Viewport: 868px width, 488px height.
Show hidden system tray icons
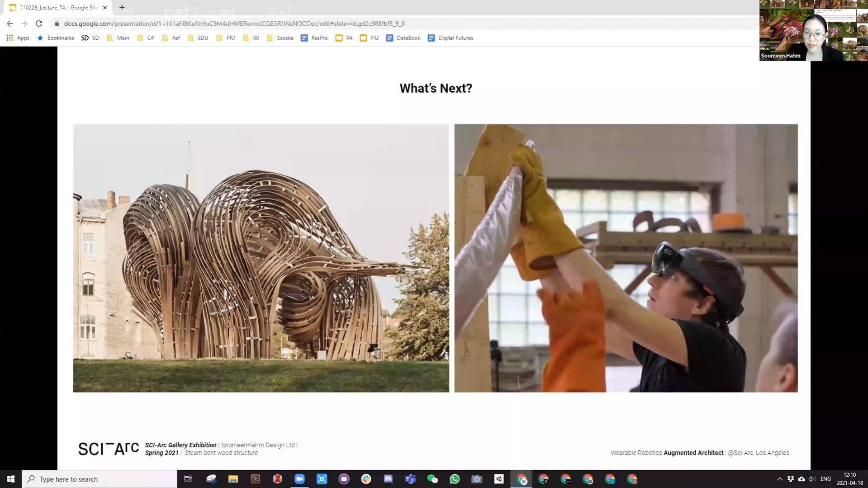click(779, 479)
